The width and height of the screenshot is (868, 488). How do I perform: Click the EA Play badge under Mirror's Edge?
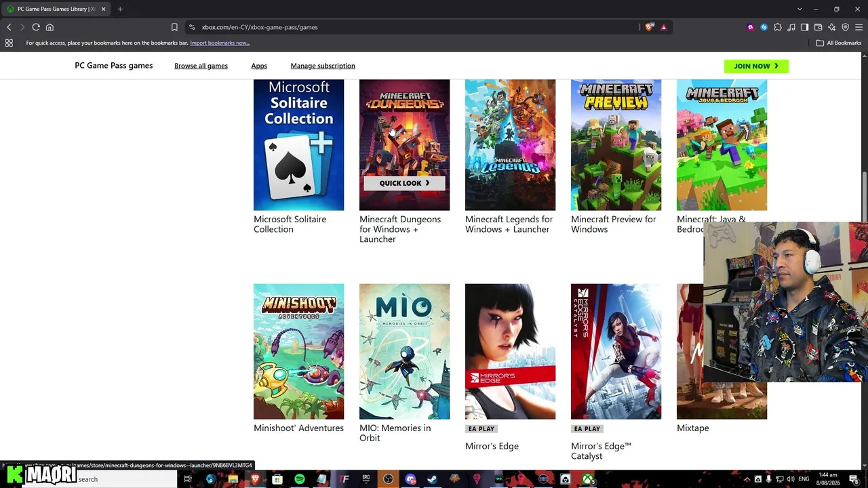481,429
